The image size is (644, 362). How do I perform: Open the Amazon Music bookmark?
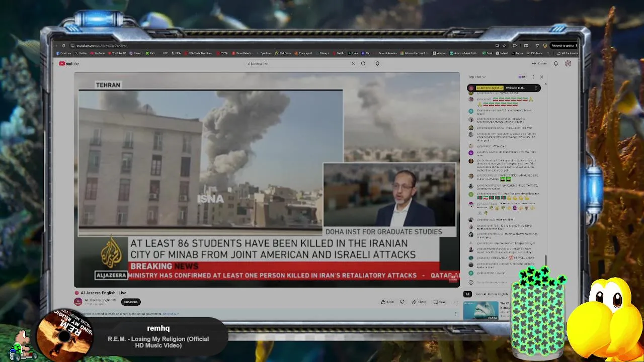click(463, 53)
